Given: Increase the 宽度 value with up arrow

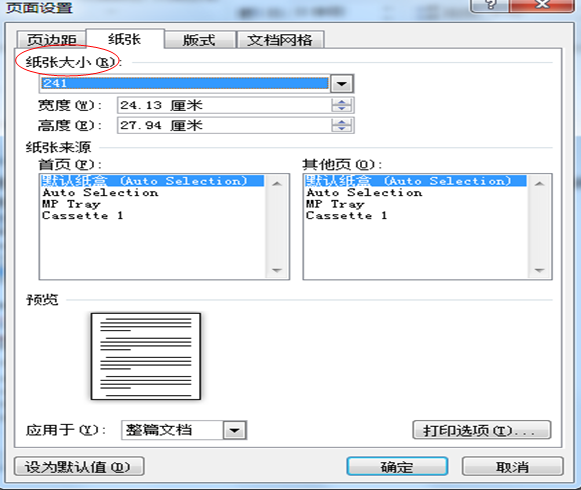Looking at the screenshot, I should [342, 102].
